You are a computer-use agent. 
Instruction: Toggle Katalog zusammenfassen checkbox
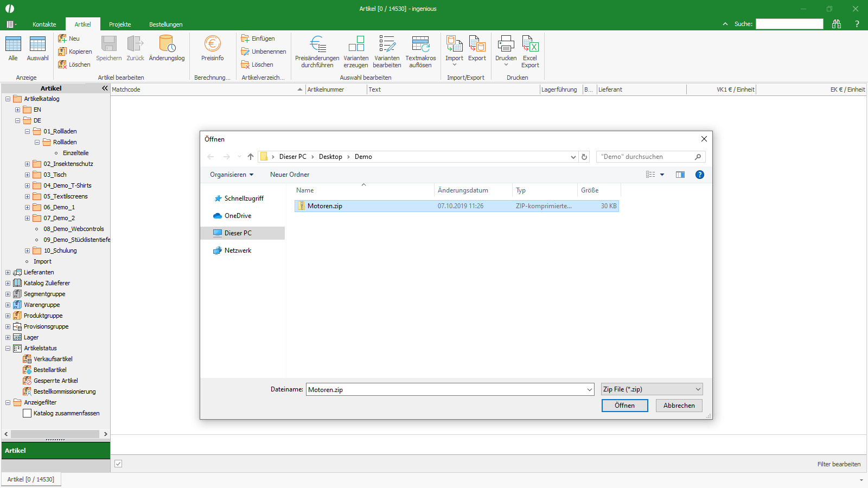(x=27, y=413)
